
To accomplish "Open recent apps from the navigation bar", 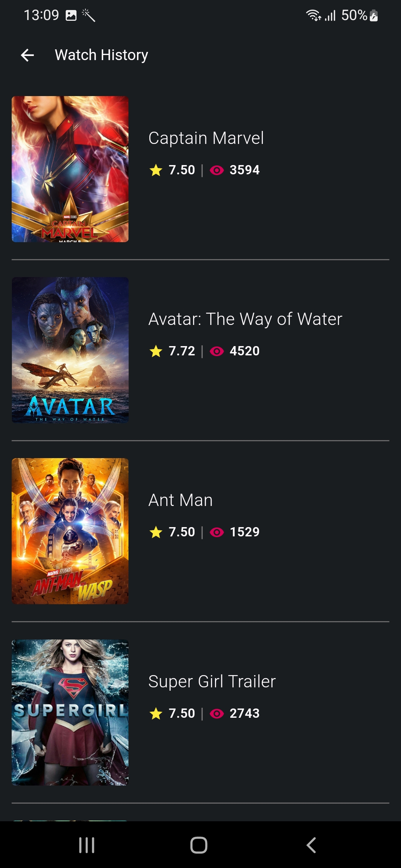I will click(87, 845).
